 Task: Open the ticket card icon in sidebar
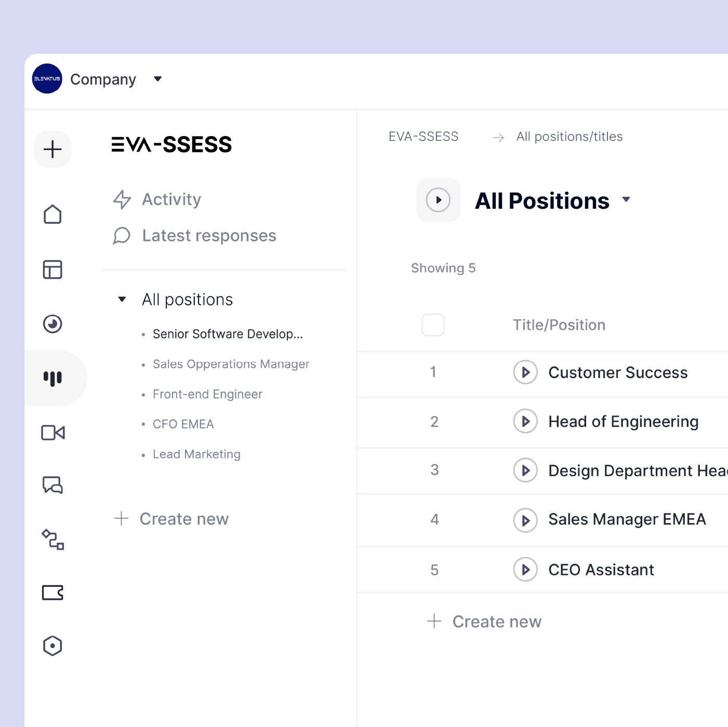[52, 592]
